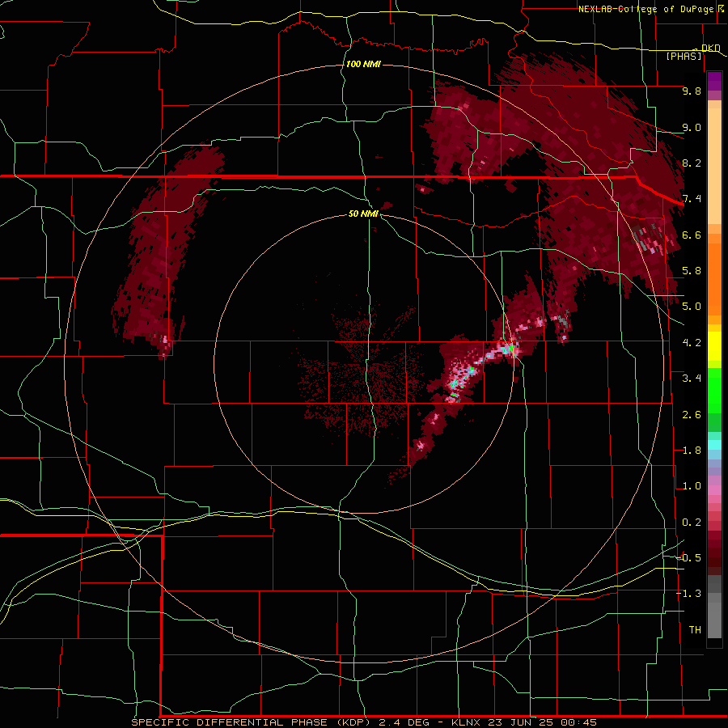
Task: Click the 0.2 scale value
Action: coord(692,523)
